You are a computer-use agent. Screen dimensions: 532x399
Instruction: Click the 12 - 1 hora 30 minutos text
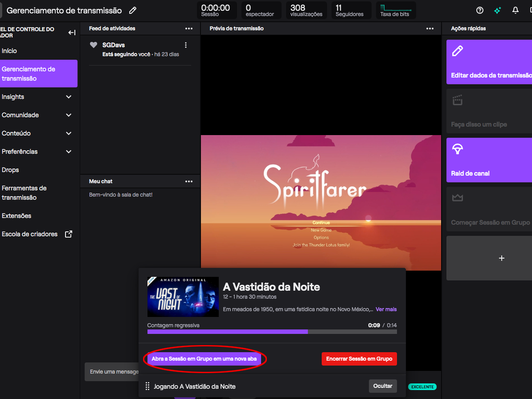pyautogui.click(x=250, y=297)
